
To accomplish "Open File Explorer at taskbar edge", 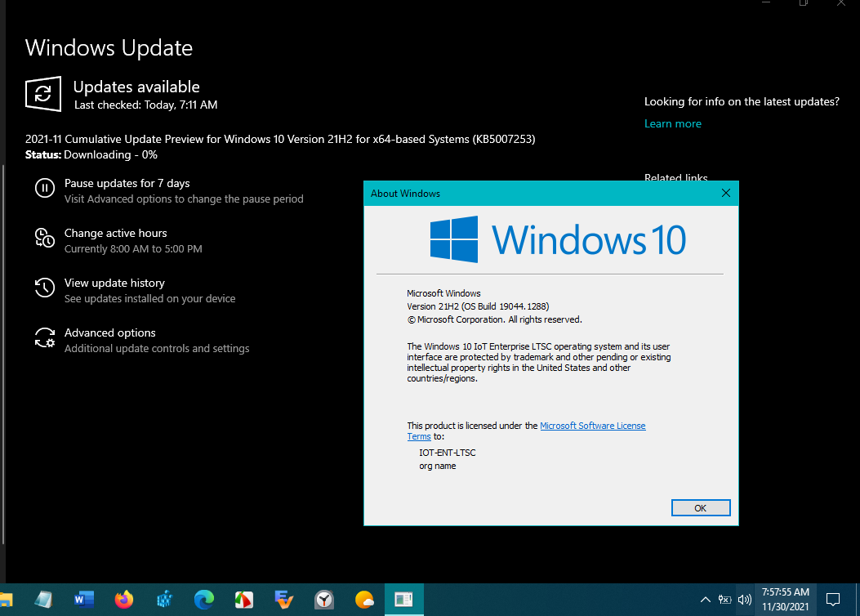I will (x=6, y=600).
